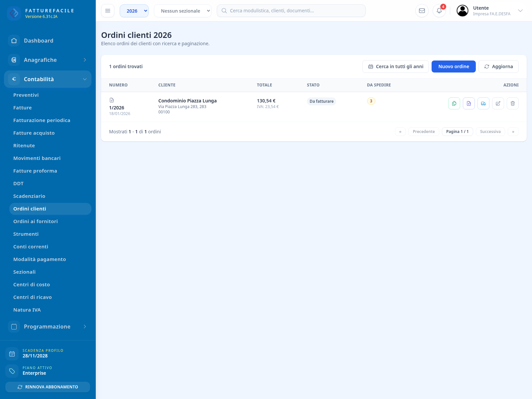This screenshot has height=399, width=532.
Task: Edit order 1/2026 with pencil icon
Action: tap(498, 103)
